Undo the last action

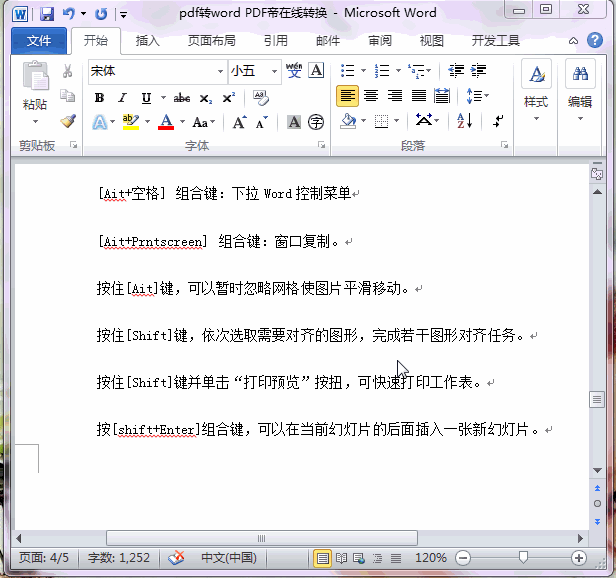(x=69, y=14)
